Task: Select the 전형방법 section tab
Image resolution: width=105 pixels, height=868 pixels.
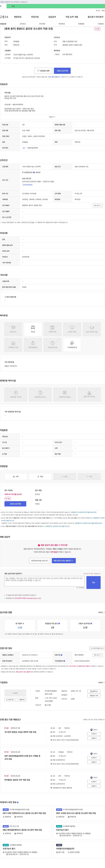Action: tap(81, 24)
